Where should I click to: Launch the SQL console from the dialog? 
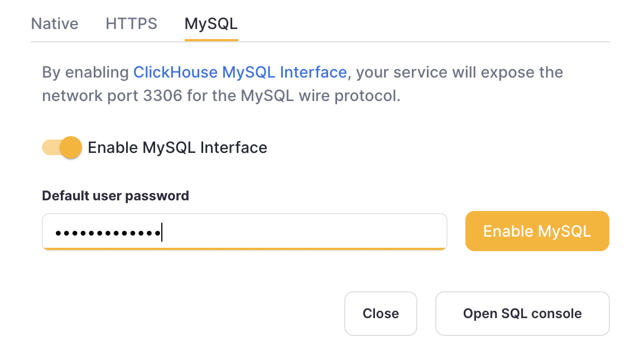pos(522,313)
